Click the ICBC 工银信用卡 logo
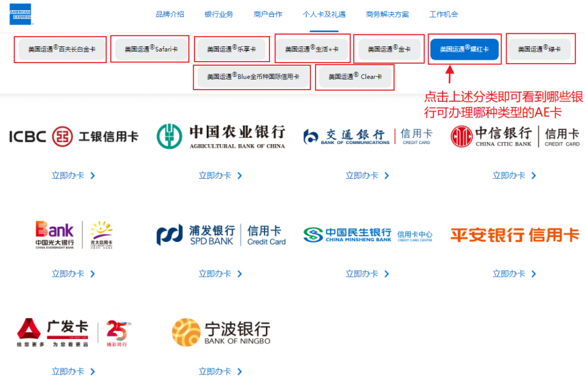Viewport: 585px width, 392px height. tap(74, 137)
